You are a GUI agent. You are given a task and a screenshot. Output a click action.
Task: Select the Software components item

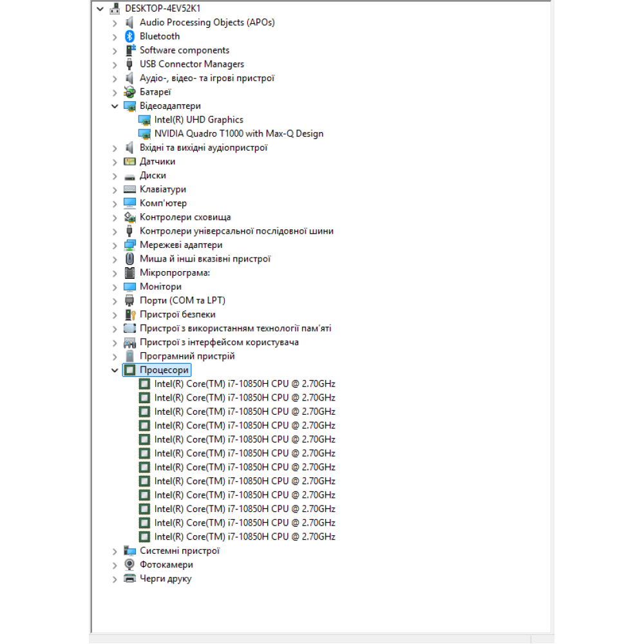click(x=184, y=50)
